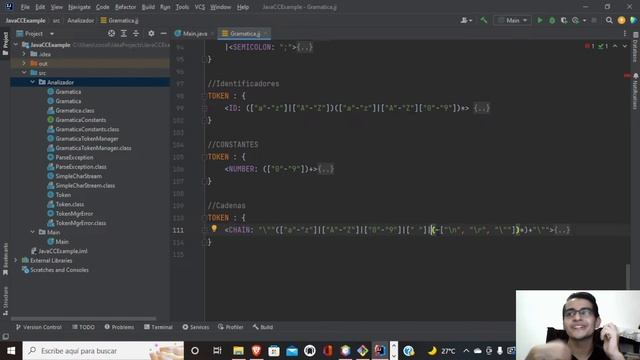The width and height of the screenshot is (640, 360).
Task: Open the Main run configuration dropdown
Action: pyautogui.click(x=512, y=20)
